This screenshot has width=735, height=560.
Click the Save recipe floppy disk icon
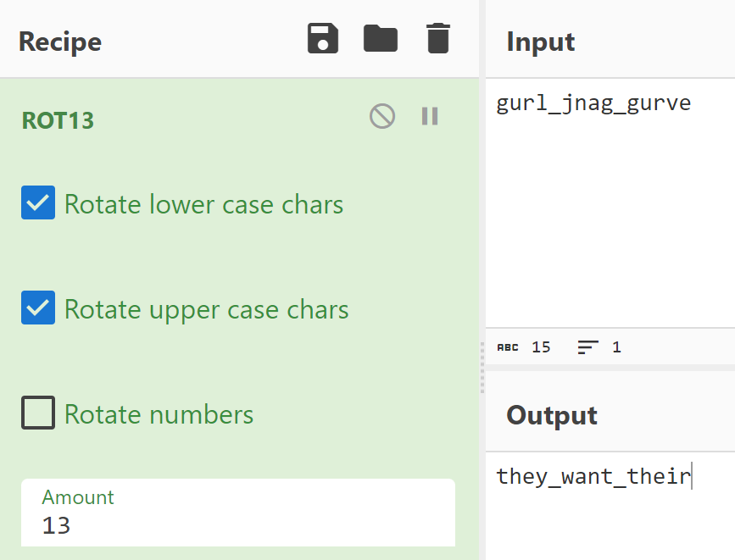pyautogui.click(x=323, y=39)
